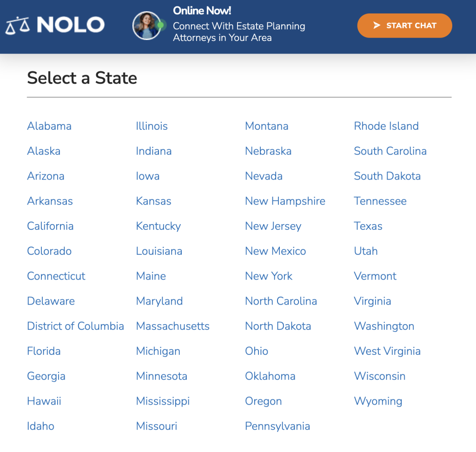Screen dimensions: 476x452
Task: Click the Nolo scales logo icon
Action: point(17,26)
